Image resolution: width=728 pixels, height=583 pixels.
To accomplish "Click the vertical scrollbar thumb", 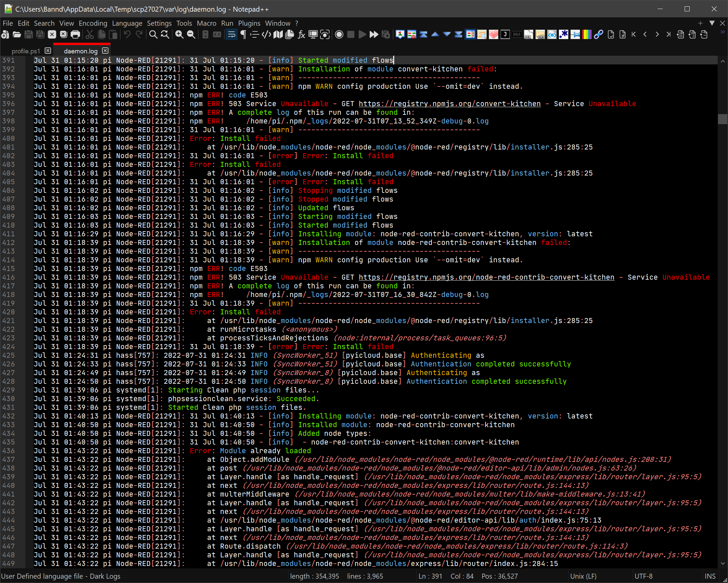I will tap(723, 119).
